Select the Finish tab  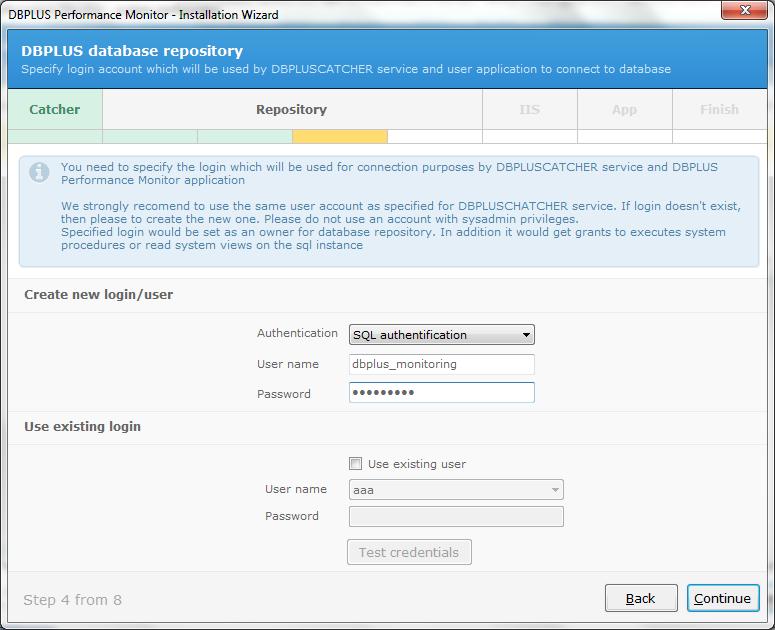point(719,109)
